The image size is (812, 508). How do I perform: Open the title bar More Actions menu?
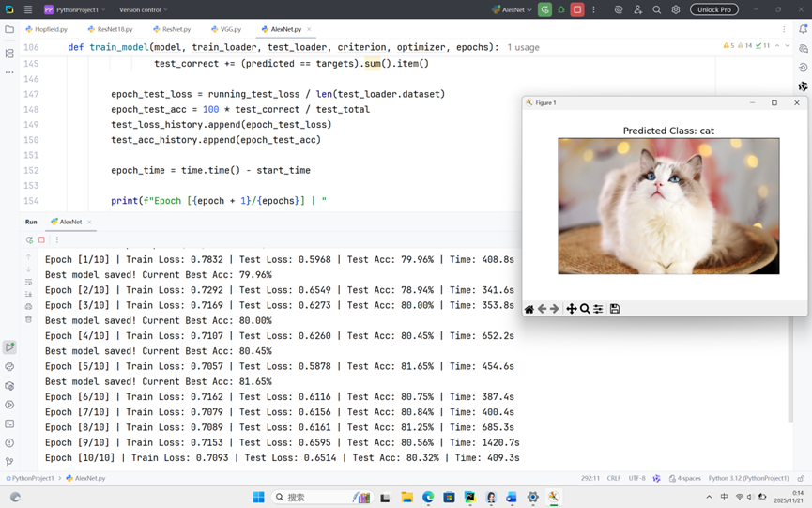click(x=593, y=9)
